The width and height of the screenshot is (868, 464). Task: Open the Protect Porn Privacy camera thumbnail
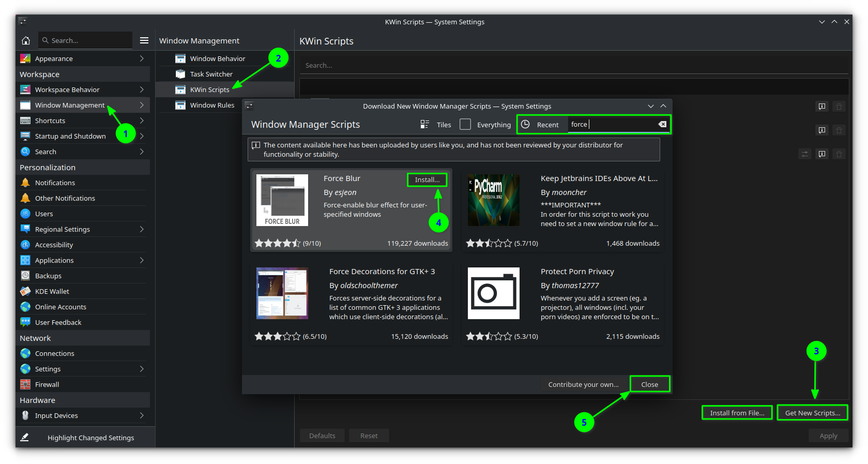[x=494, y=293]
